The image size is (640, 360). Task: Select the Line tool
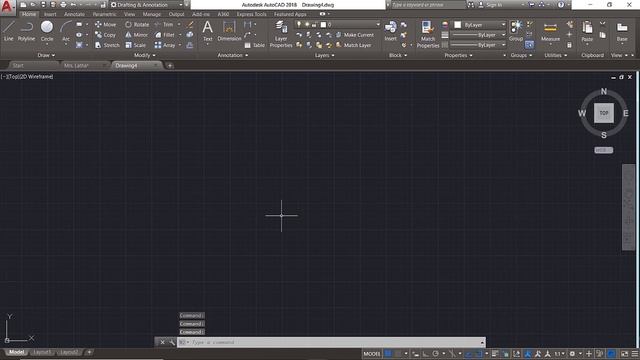tap(9, 31)
